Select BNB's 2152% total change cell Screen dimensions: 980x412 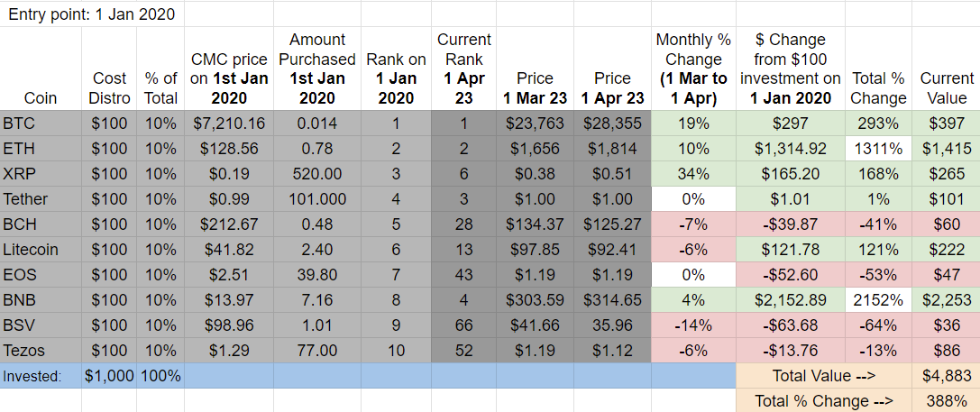point(878,299)
